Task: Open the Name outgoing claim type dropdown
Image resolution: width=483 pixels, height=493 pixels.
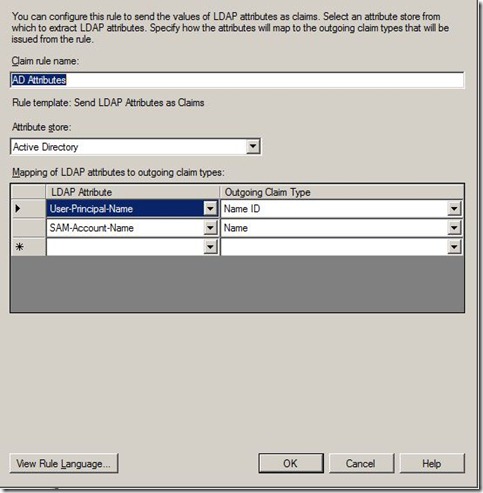Action: 454,228
